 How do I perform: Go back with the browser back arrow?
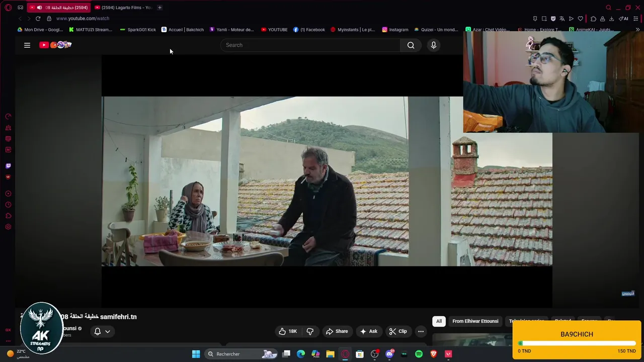[20, 19]
